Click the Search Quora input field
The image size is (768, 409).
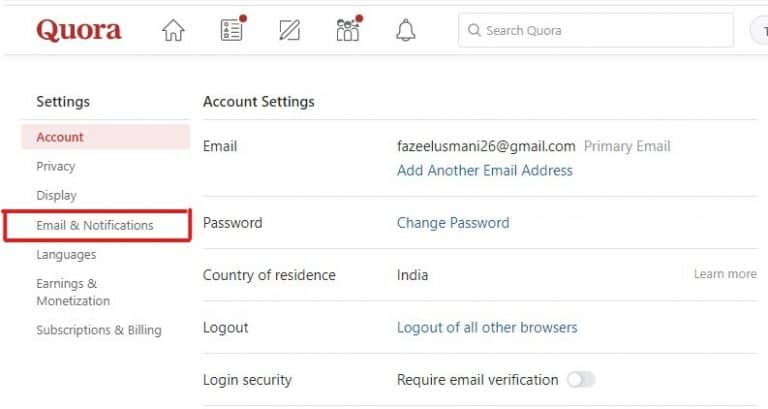[x=600, y=31]
